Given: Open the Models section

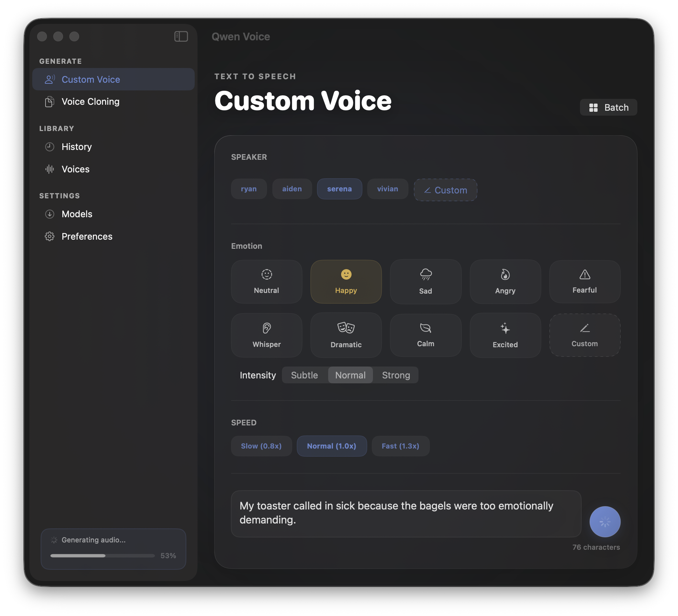Looking at the screenshot, I should 77,214.
